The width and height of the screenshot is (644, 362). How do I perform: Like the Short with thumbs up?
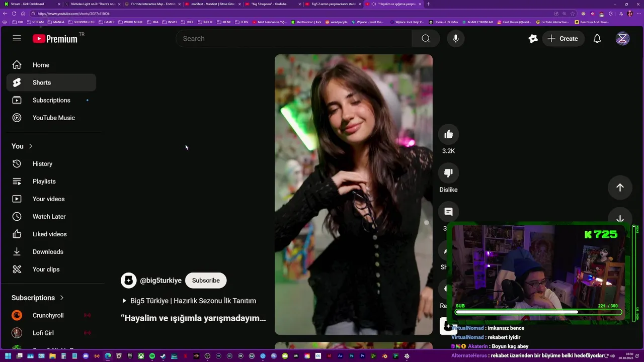click(x=448, y=134)
